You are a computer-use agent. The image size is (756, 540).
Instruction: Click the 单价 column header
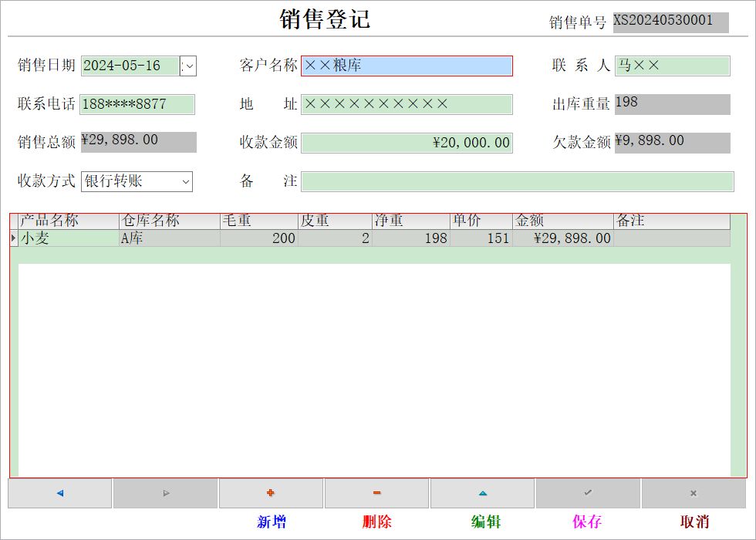point(481,221)
